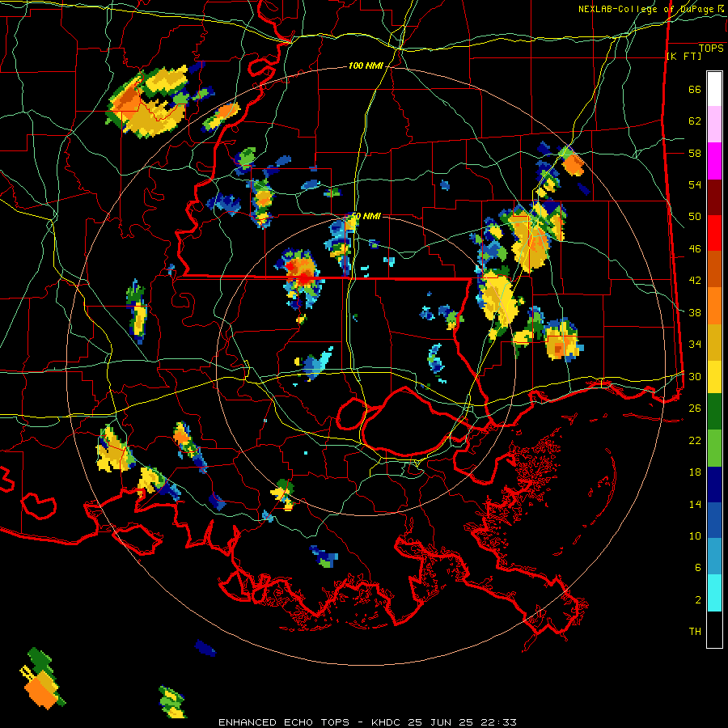The image size is (728, 728).
Task: Click the bright orange legend swatch
Action: click(x=714, y=305)
